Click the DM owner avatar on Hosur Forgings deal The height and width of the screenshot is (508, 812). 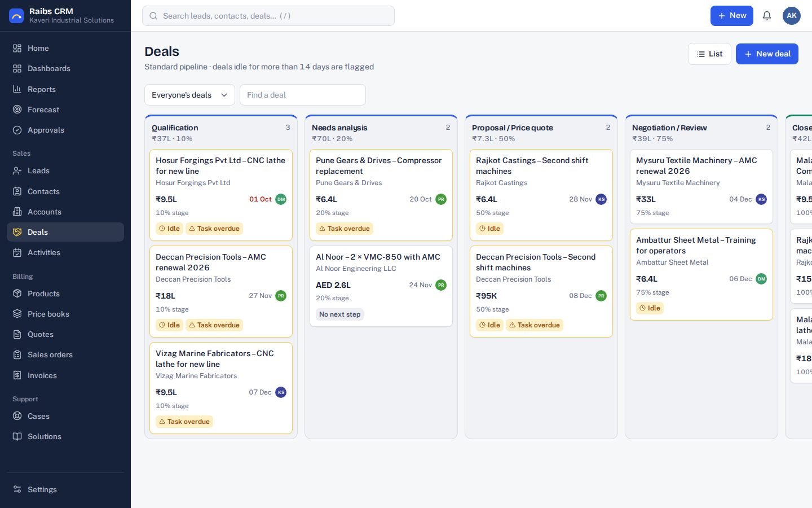click(x=281, y=199)
